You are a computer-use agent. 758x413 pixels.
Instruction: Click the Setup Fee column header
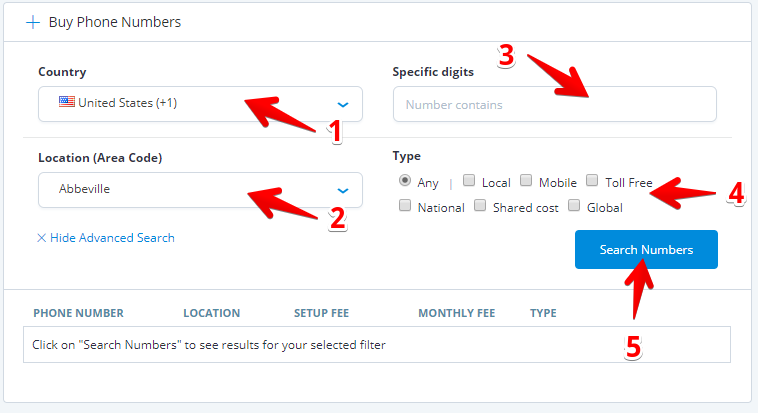(321, 313)
